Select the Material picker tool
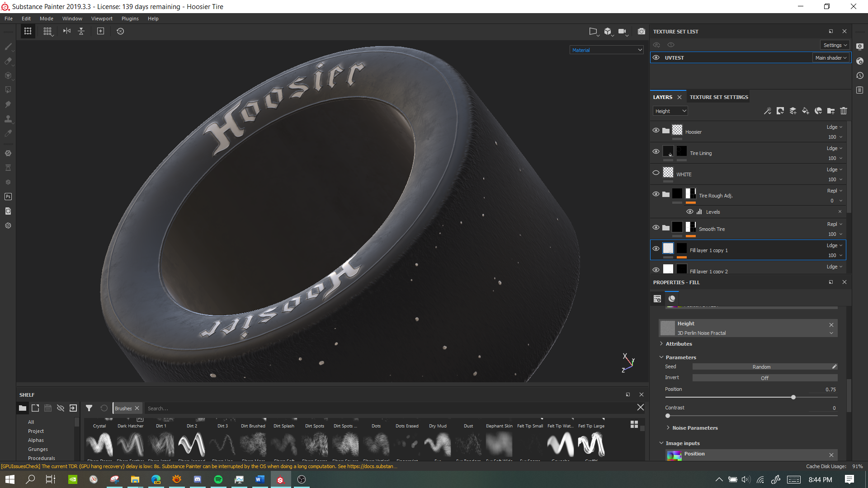This screenshot has height=488, width=868. click(x=8, y=133)
